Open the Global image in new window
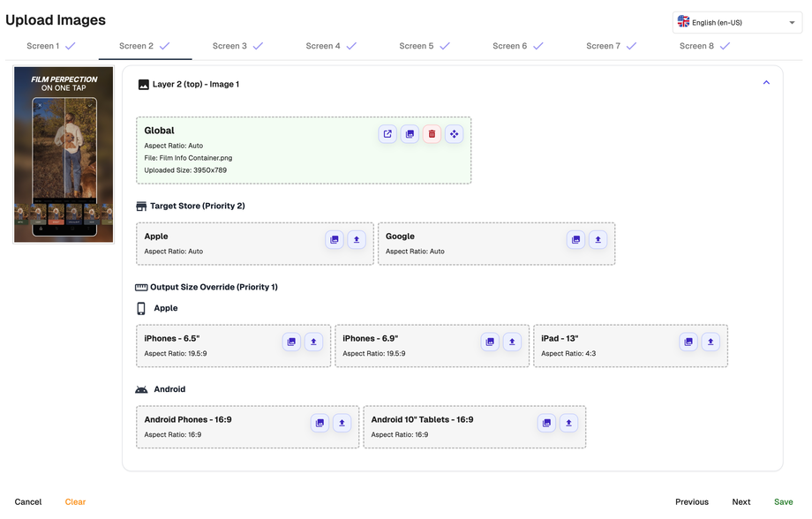This screenshot has width=812, height=519. [x=387, y=134]
